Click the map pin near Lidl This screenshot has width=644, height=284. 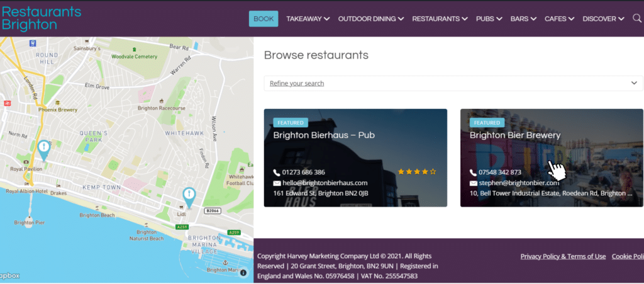point(189,198)
